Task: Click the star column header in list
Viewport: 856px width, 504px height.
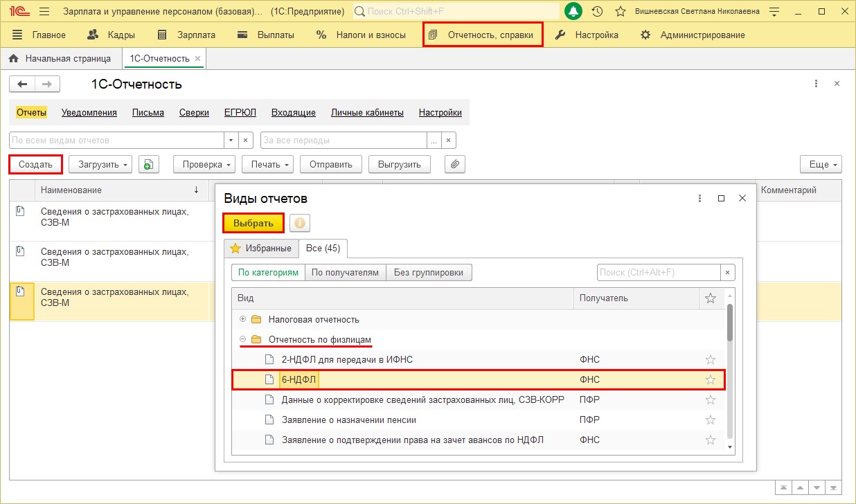Action: click(x=710, y=298)
